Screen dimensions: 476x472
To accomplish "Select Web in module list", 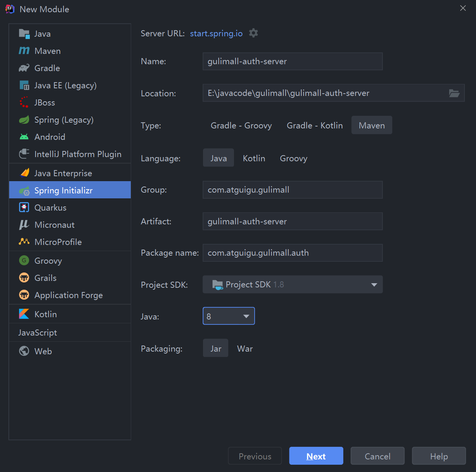I will (70, 351).
